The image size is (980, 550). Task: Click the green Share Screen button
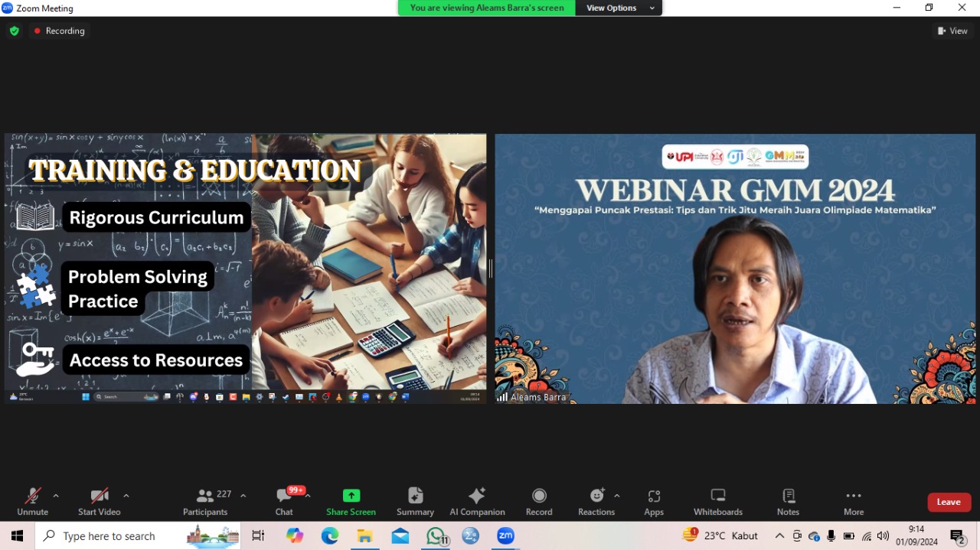click(x=351, y=502)
